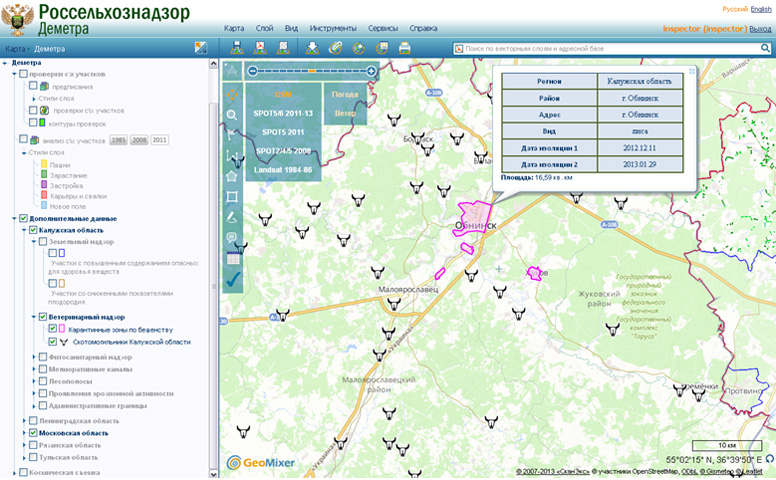The width and height of the screenshot is (776, 480).
Task: Click the PDF map export toolbar icon
Action: (x=260, y=48)
